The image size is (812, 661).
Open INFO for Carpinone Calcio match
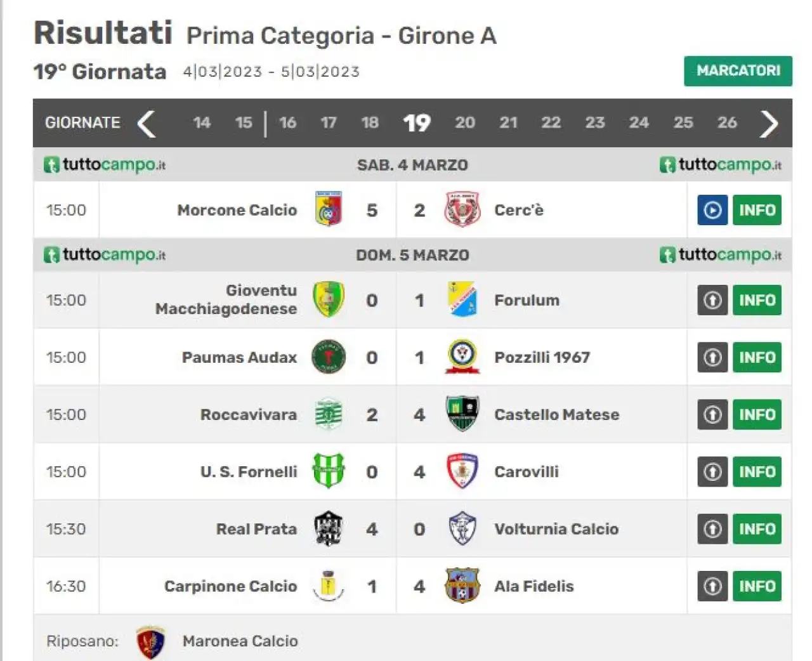pyautogui.click(x=757, y=586)
